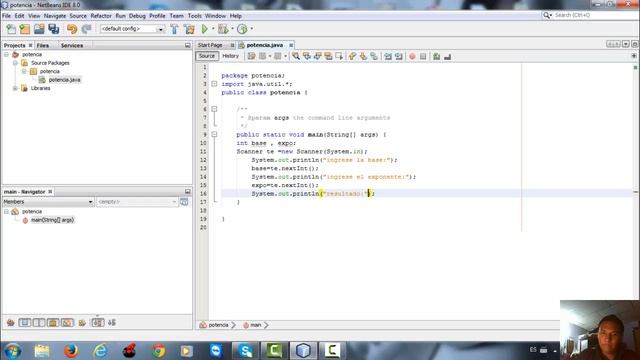Open the Profile Project dropdown arrow
Image resolution: width=640 pixels, height=360 pixels.
coord(251,29)
